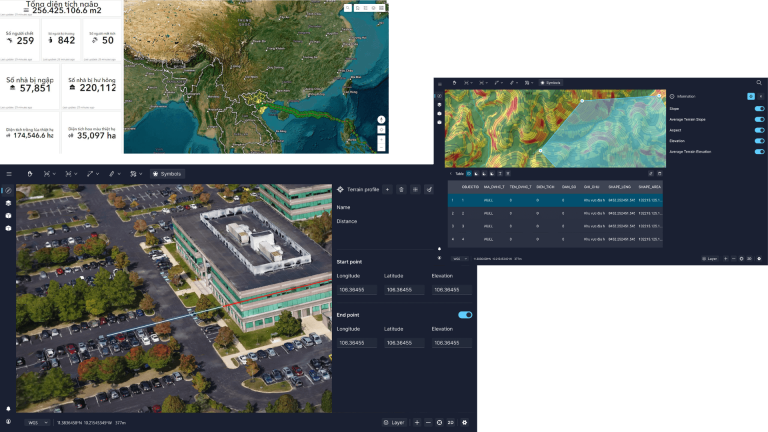The image size is (768, 432).
Task: Select hand pan tool in terrain window toolbar
Action: 454,83
